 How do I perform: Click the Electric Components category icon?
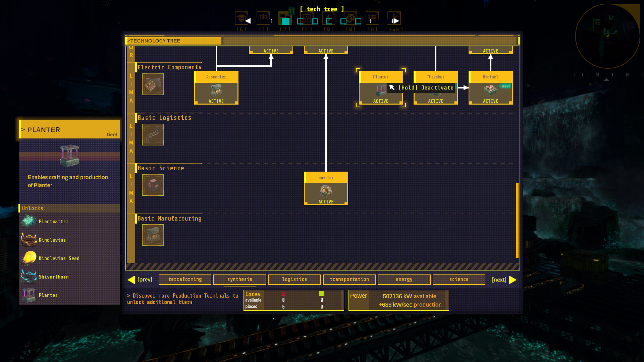click(153, 84)
